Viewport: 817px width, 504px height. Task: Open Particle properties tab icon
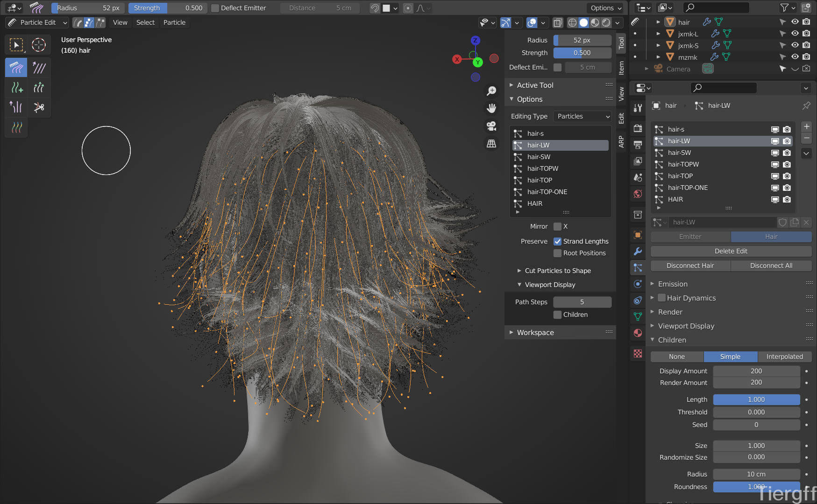click(638, 267)
